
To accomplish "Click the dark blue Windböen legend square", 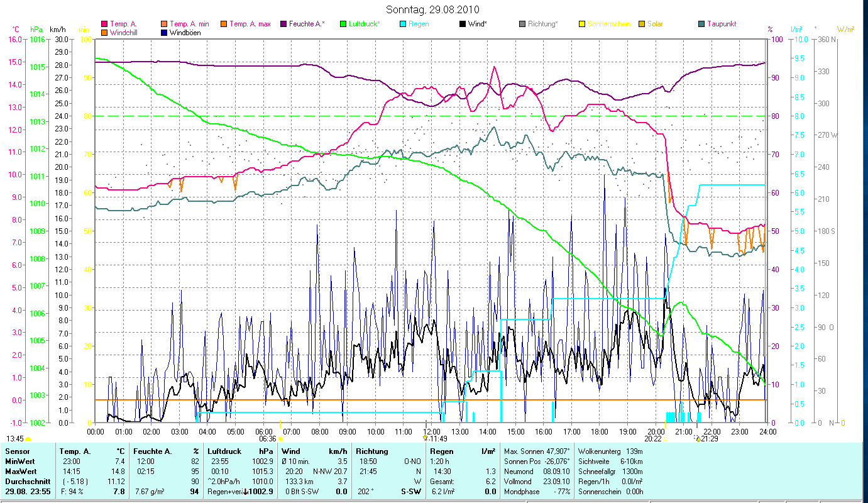I will [163, 33].
